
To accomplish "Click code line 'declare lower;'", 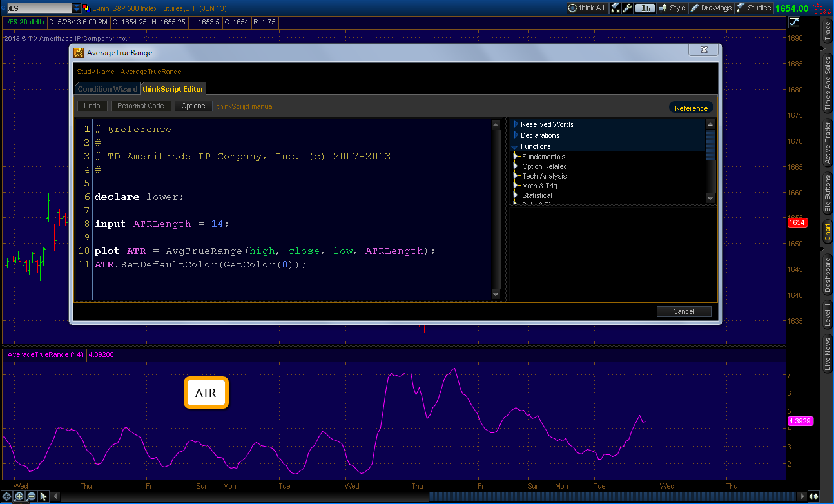I will [139, 197].
